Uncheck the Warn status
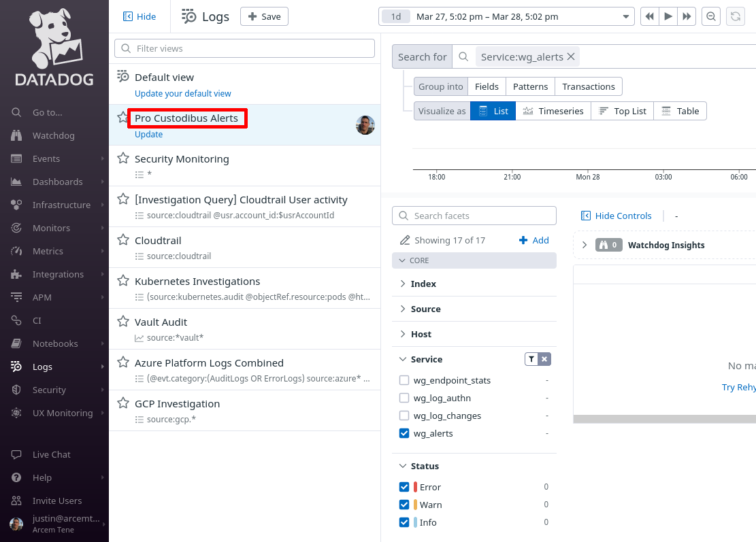This screenshot has width=756, height=542. click(x=404, y=505)
